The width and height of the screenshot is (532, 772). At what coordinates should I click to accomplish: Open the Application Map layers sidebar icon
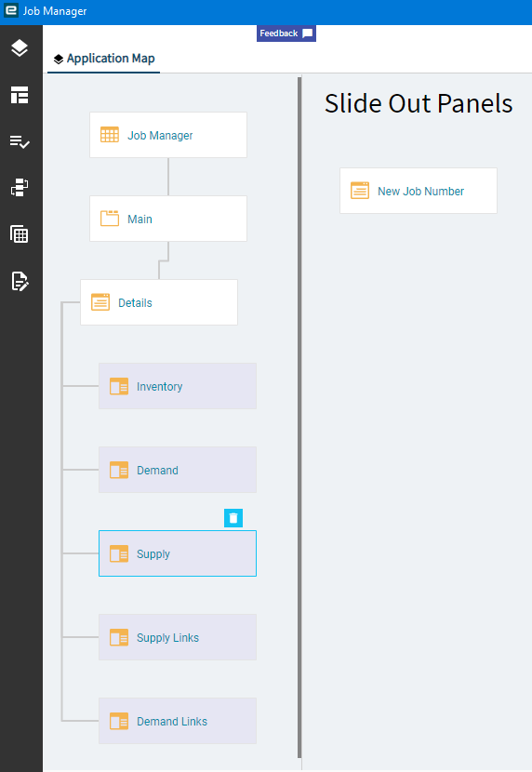pos(20,47)
